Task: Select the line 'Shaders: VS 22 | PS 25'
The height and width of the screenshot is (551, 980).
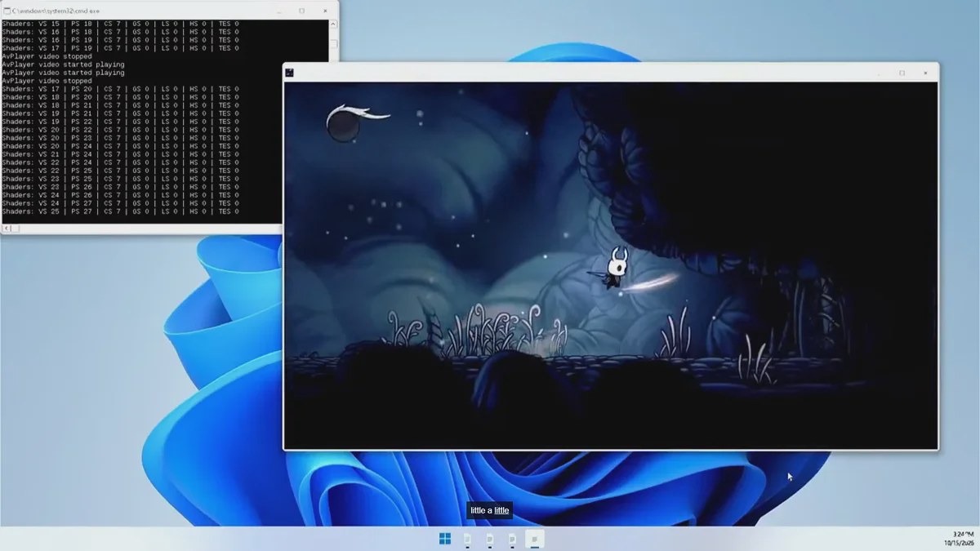Action: (121, 171)
